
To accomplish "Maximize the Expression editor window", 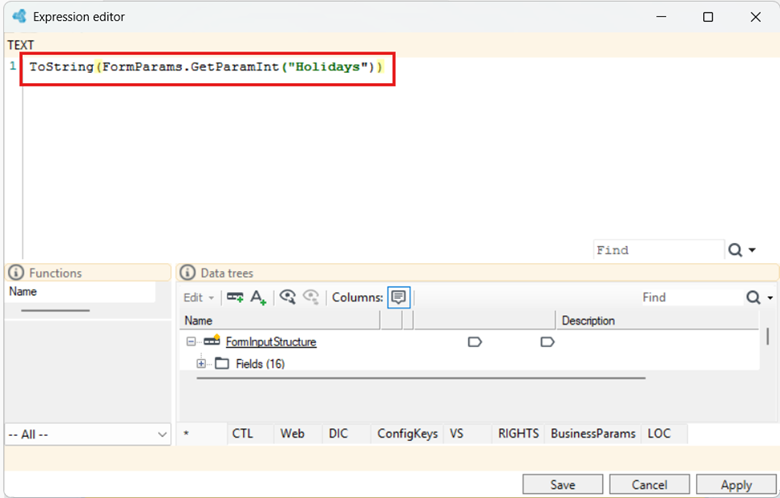I will [x=708, y=16].
